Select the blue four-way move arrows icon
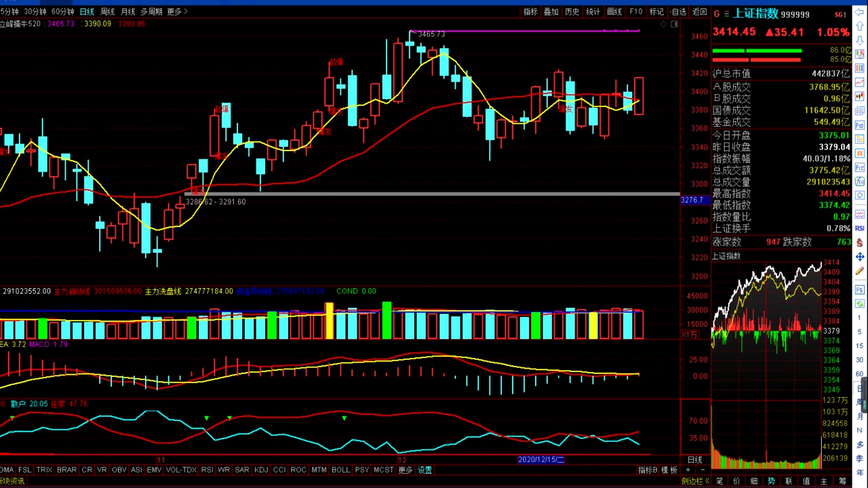The height and width of the screenshot is (488, 868). tap(859, 257)
